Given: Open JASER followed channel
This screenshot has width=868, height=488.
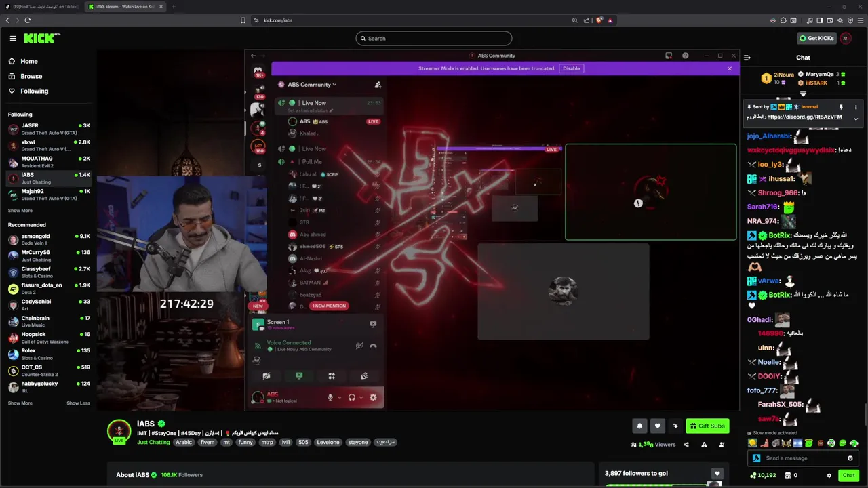Looking at the screenshot, I should (49, 129).
